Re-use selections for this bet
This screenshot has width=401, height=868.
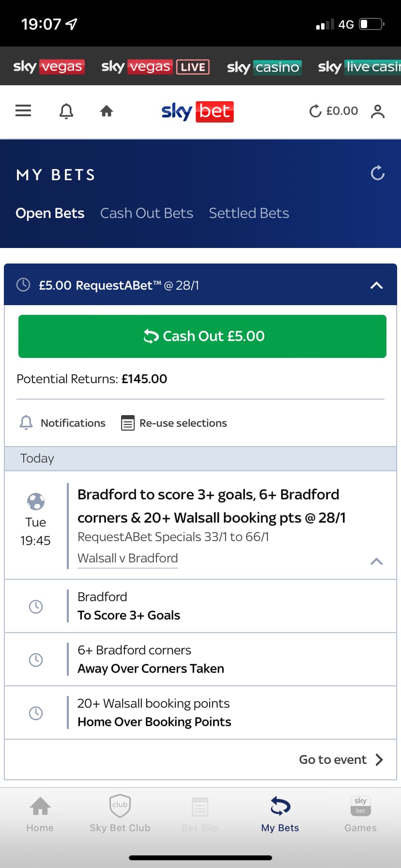click(174, 423)
